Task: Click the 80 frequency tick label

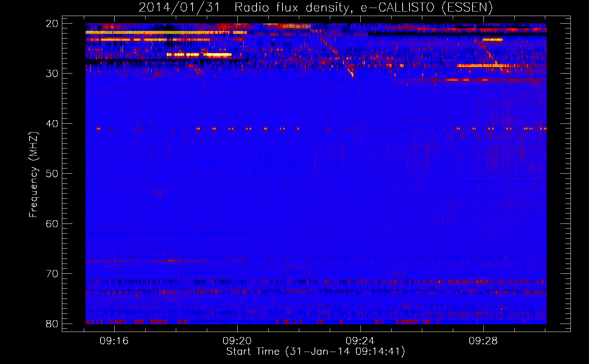Action: point(52,324)
